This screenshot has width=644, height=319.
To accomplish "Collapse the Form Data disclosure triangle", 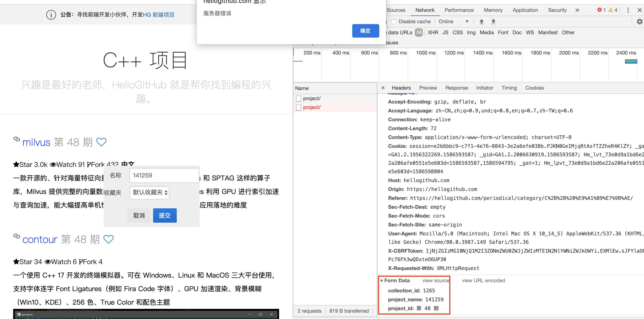I will click(382, 280).
